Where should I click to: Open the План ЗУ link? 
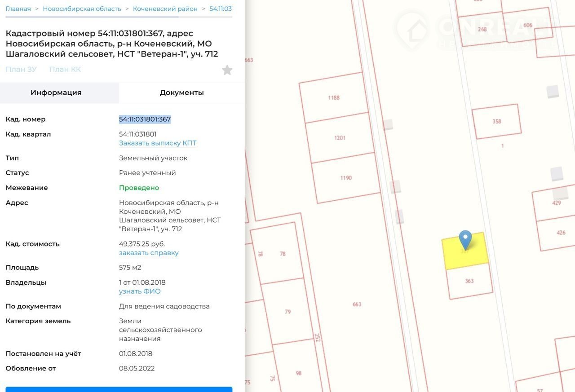[x=21, y=69]
